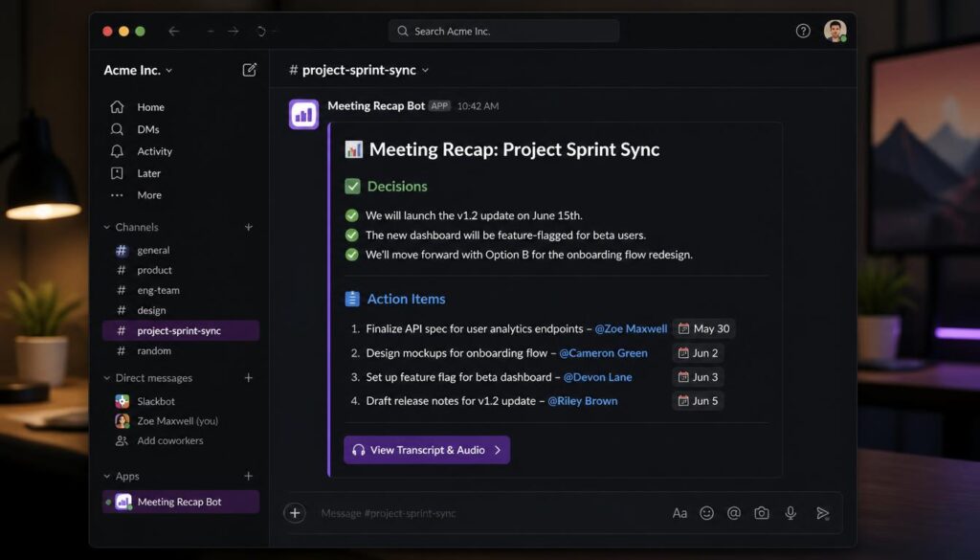Click the @Cameron Green mention
Screen dimensions: 980x560
pyautogui.click(x=603, y=353)
